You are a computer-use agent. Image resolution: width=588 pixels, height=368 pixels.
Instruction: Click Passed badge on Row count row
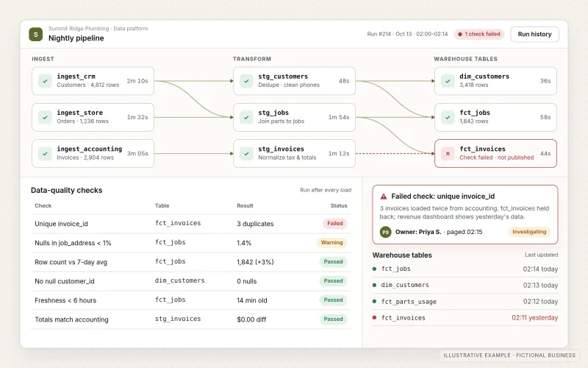tap(333, 262)
